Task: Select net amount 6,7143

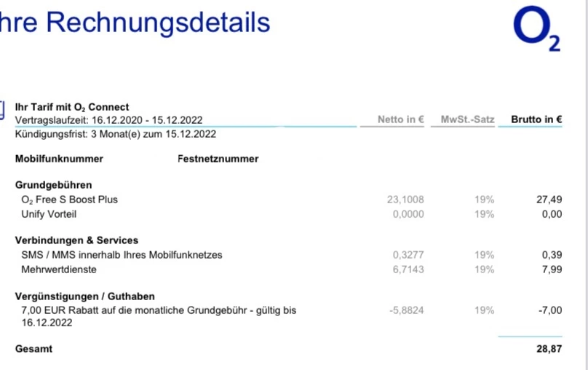Action: click(x=408, y=269)
